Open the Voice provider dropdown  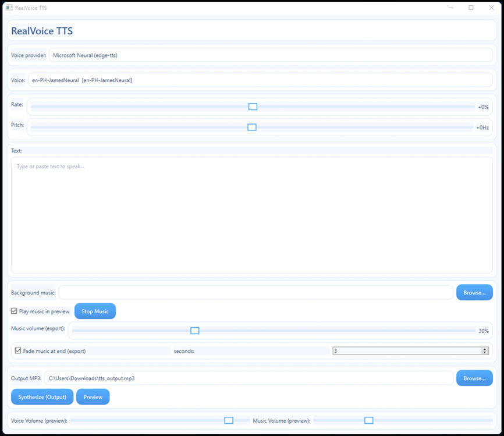[x=271, y=55]
